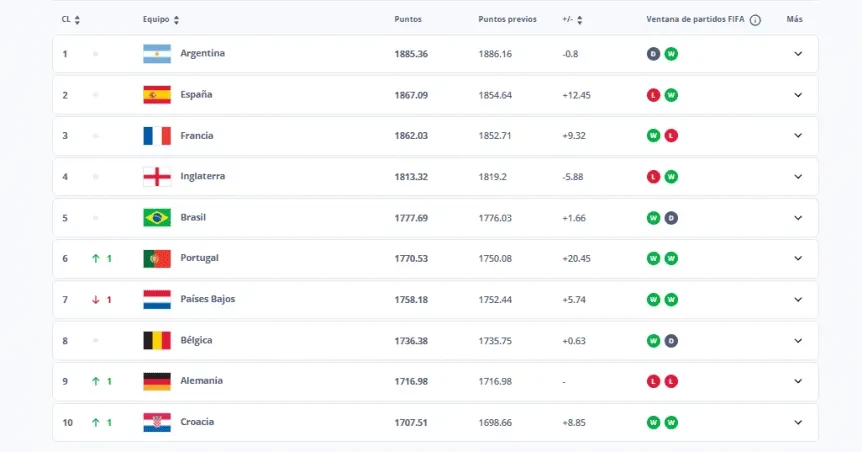Click the Puntos previos column header
The width and height of the screenshot is (862, 452).
tap(507, 19)
